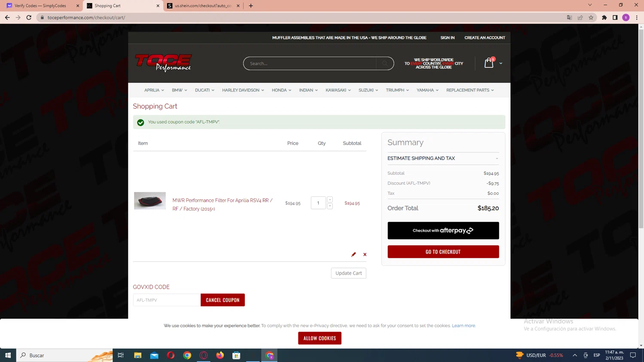The height and width of the screenshot is (362, 644).
Task: Click Go To Checkout button
Action: tap(443, 252)
